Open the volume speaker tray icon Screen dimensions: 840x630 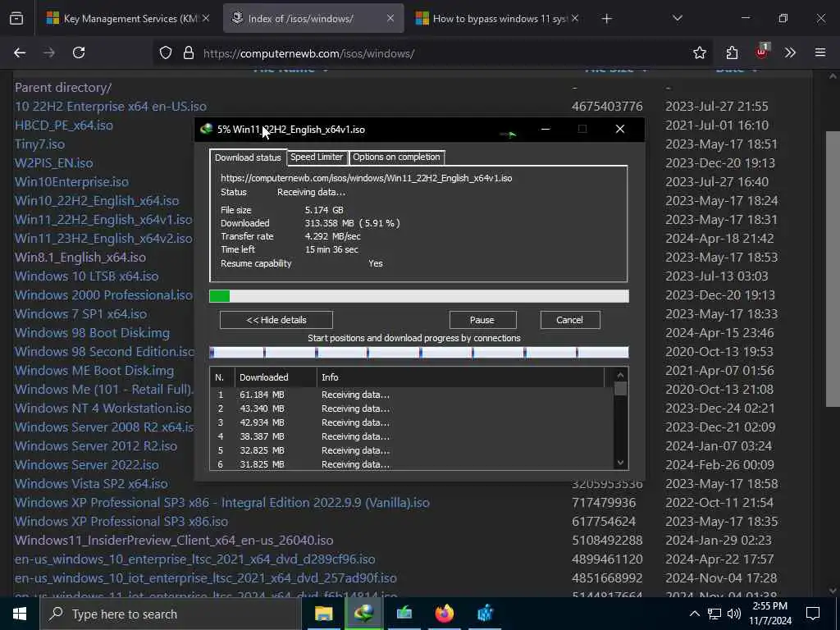tap(734, 614)
